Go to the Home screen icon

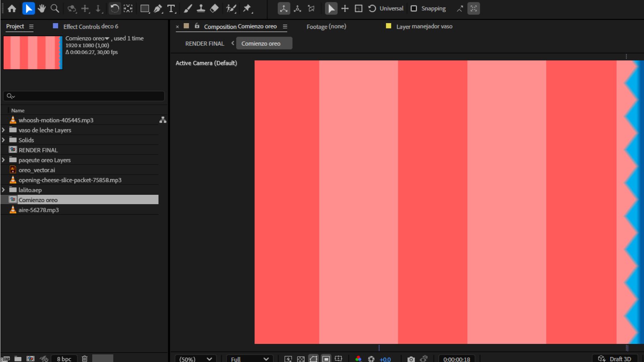(12, 8)
